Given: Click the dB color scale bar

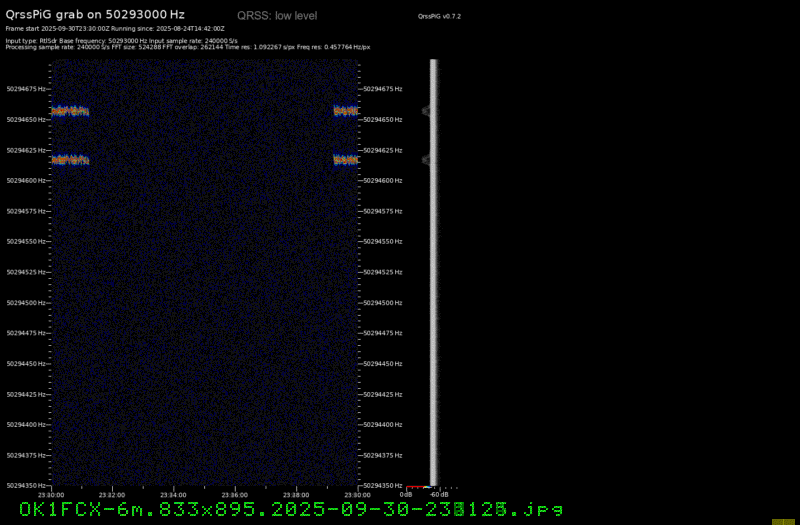Looking at the screenshot, I should pyautogui.click(x=419, y=487).
